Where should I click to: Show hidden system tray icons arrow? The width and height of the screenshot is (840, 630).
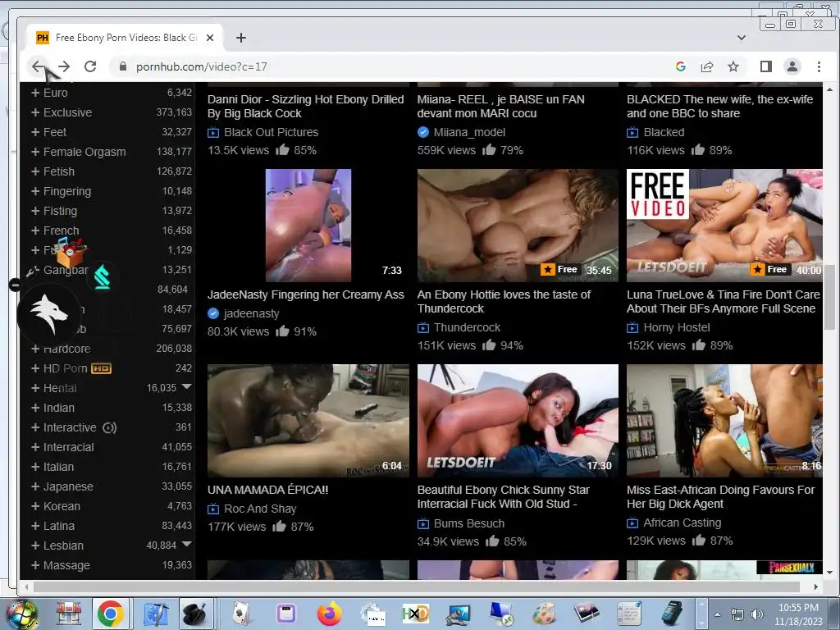(x=717, y=614)
